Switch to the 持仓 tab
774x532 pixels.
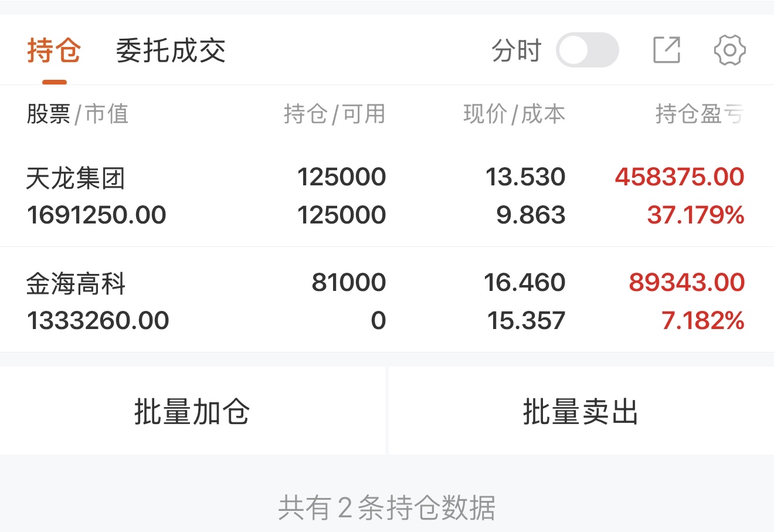tap(54, 50)
